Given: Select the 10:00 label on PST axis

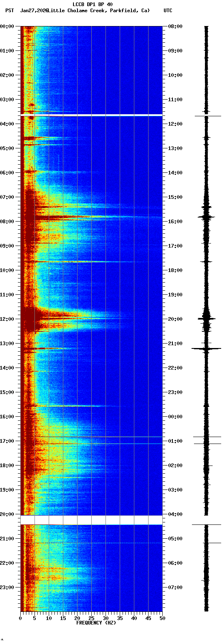Looking at the screenshot, I should coord(6,270).
